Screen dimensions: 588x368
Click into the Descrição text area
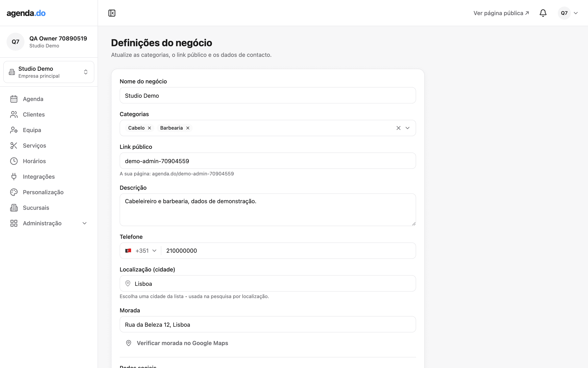[x=268, y=210]
